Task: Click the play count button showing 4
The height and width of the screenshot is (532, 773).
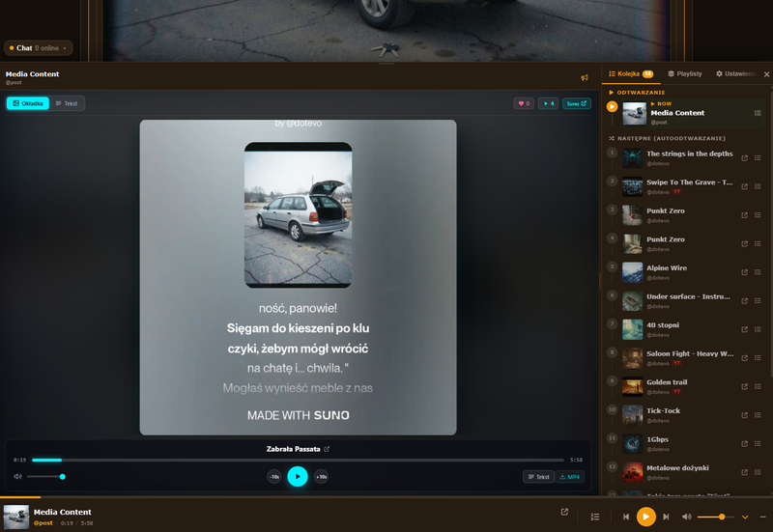Action: pos(548,103)
